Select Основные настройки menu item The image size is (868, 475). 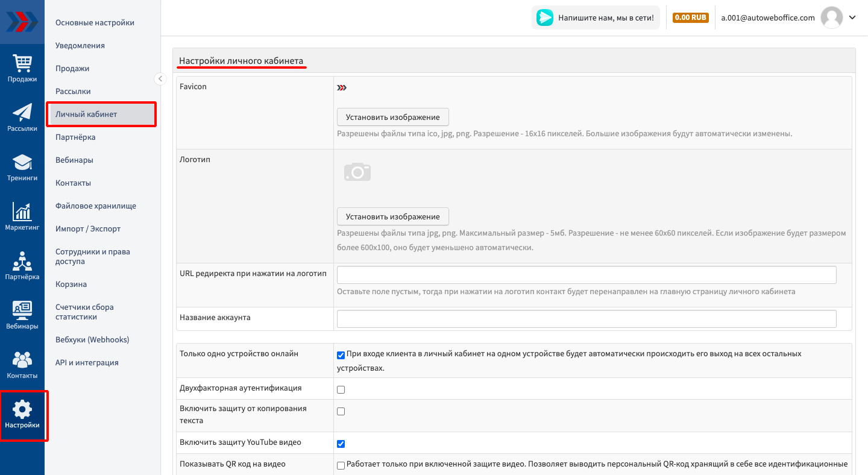[95, 23]
